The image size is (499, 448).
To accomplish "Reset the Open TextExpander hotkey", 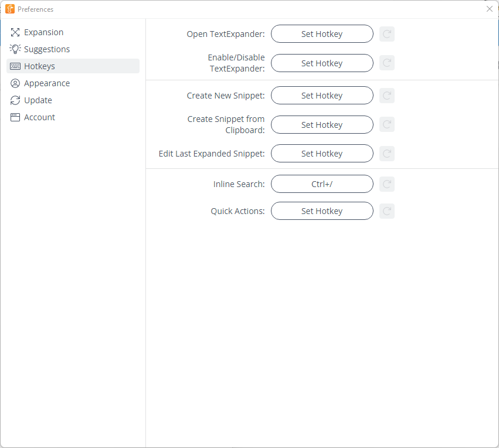I will (386, 34).
